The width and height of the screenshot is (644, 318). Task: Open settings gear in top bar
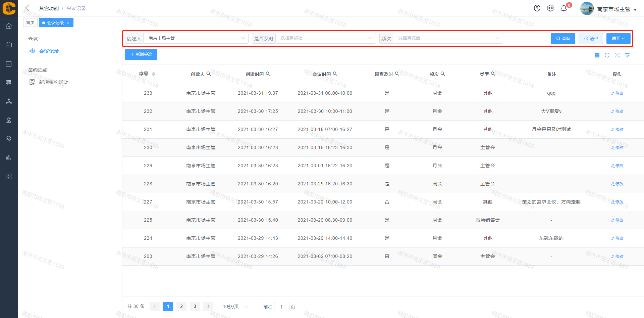coord(550,8)
